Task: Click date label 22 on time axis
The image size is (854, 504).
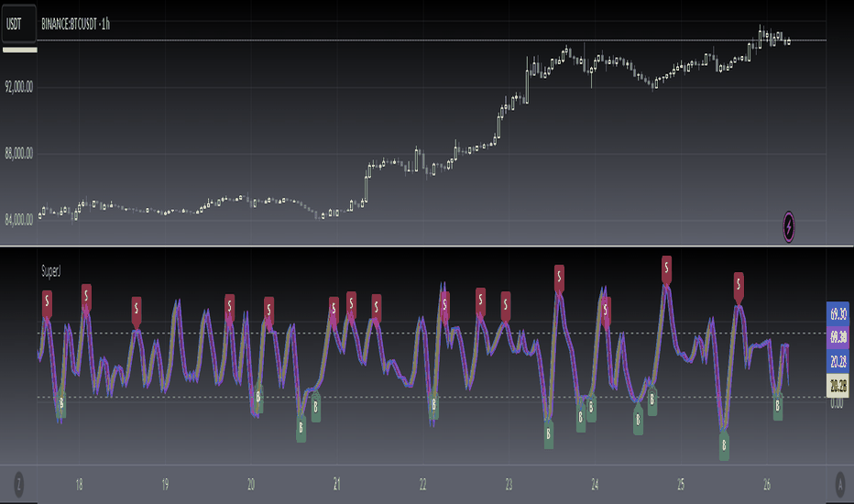Action: [422, 485]
